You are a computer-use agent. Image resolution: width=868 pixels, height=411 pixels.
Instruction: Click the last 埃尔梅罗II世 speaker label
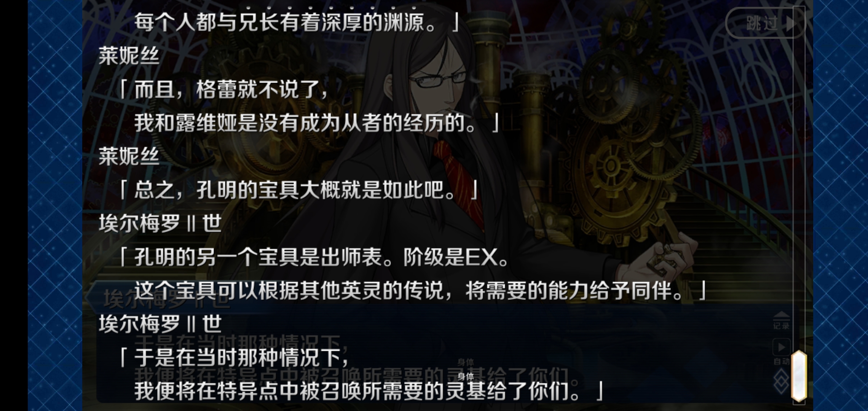(x=160, y=324)
